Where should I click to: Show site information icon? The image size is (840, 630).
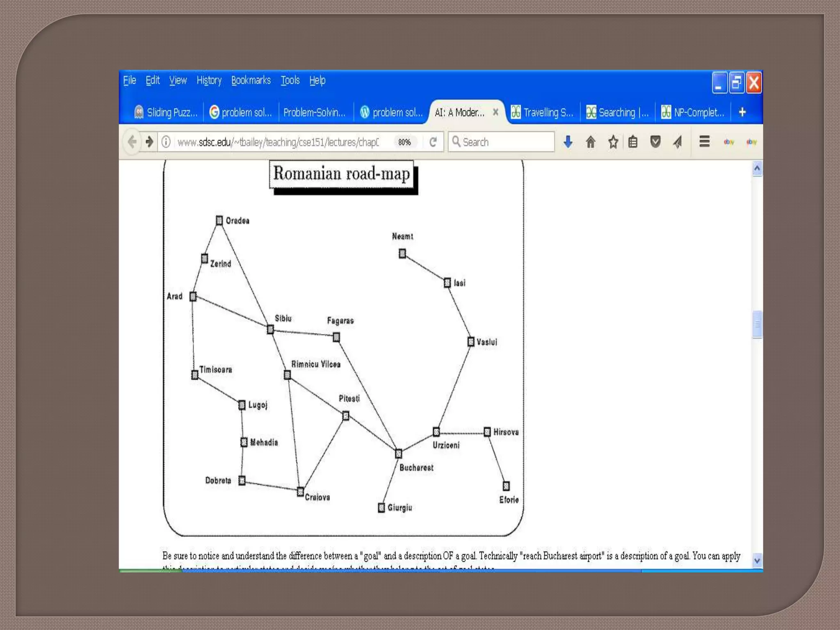[x=166, y=142]
